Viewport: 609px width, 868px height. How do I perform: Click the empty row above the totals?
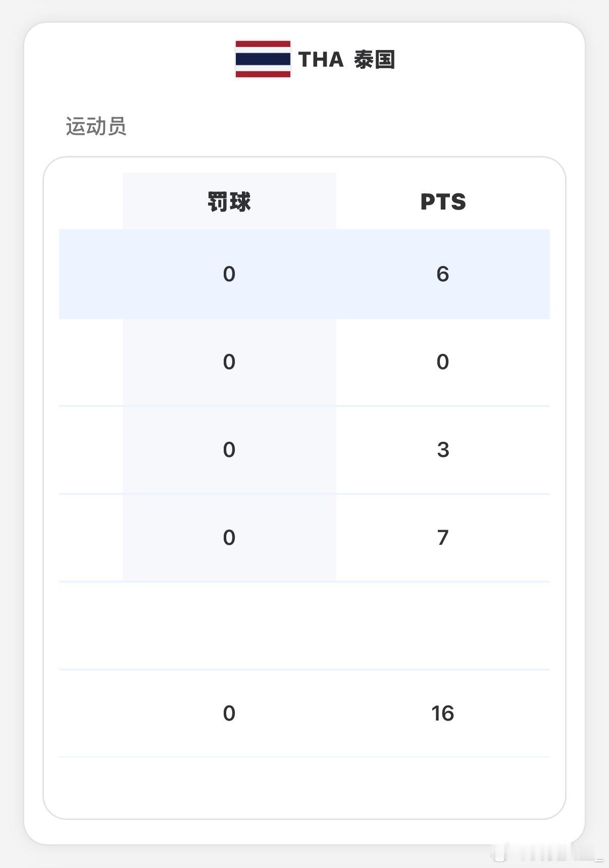tap(304, 626)
